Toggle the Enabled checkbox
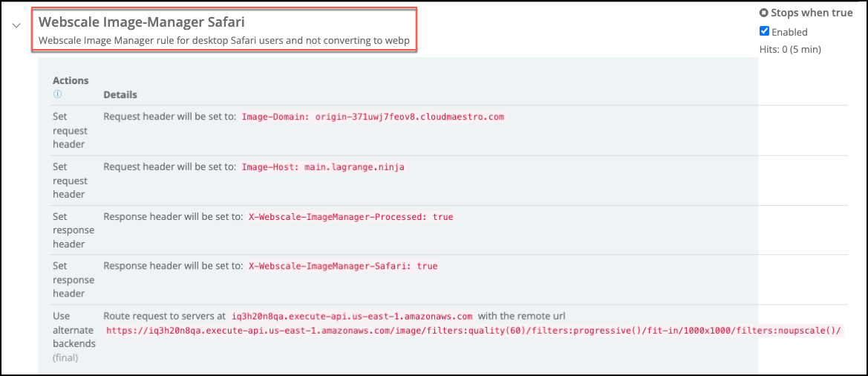 [764, 31]
